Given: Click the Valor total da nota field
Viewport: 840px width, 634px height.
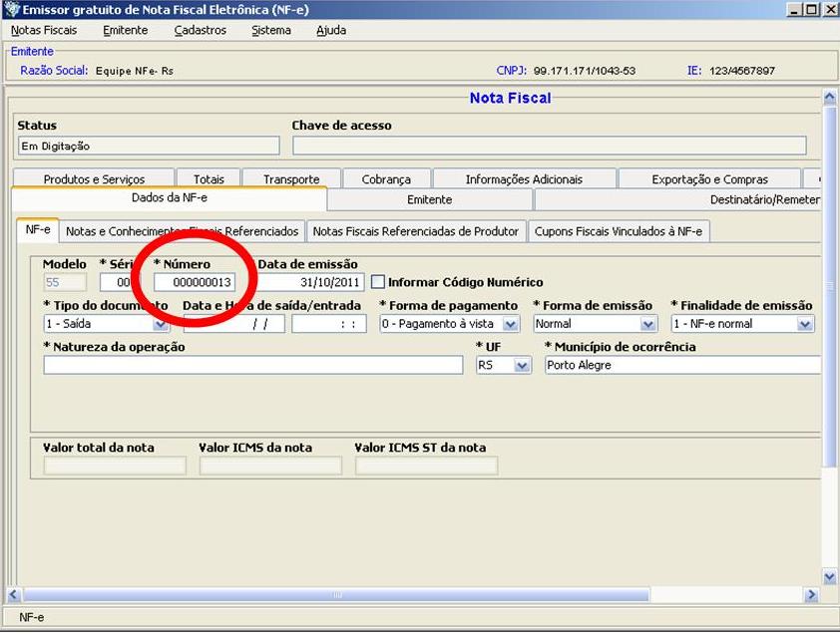Looking at the screenshot, I should [x=115, y=466].
